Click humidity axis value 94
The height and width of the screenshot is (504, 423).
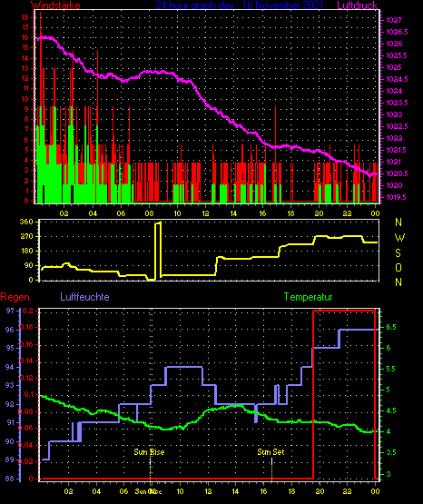10,367
